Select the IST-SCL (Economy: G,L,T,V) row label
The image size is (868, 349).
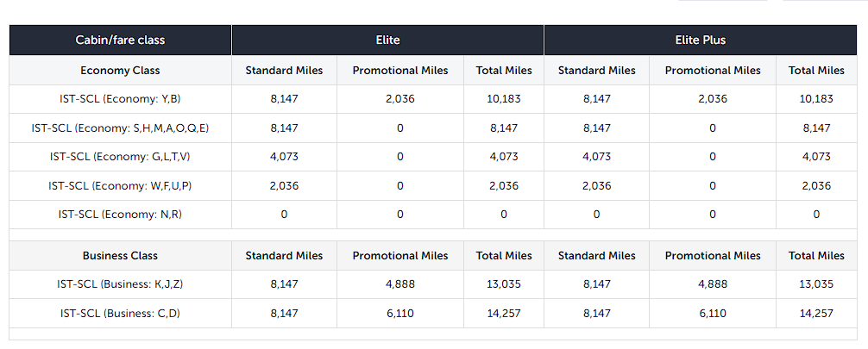click(x=120, y=157)
